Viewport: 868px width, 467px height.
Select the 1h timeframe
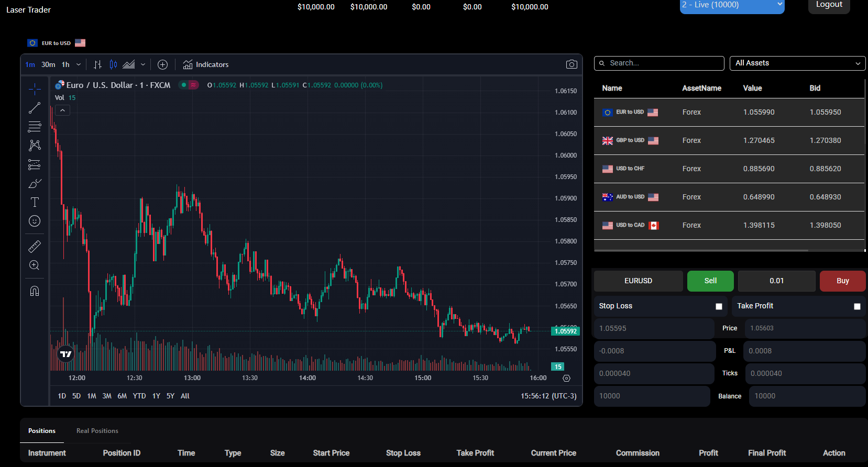tap(65, 64)
